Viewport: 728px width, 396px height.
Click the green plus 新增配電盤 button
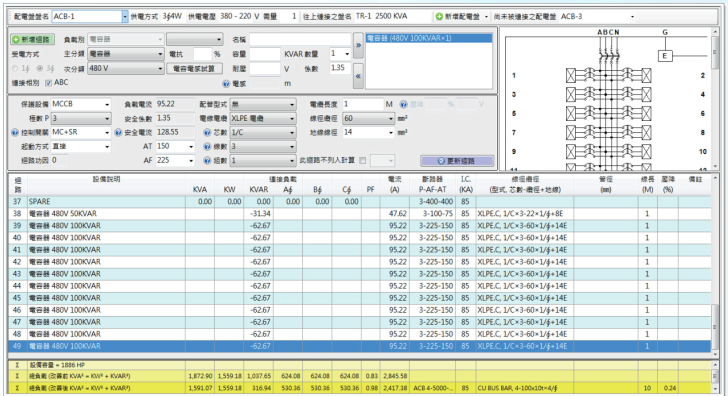458,16
